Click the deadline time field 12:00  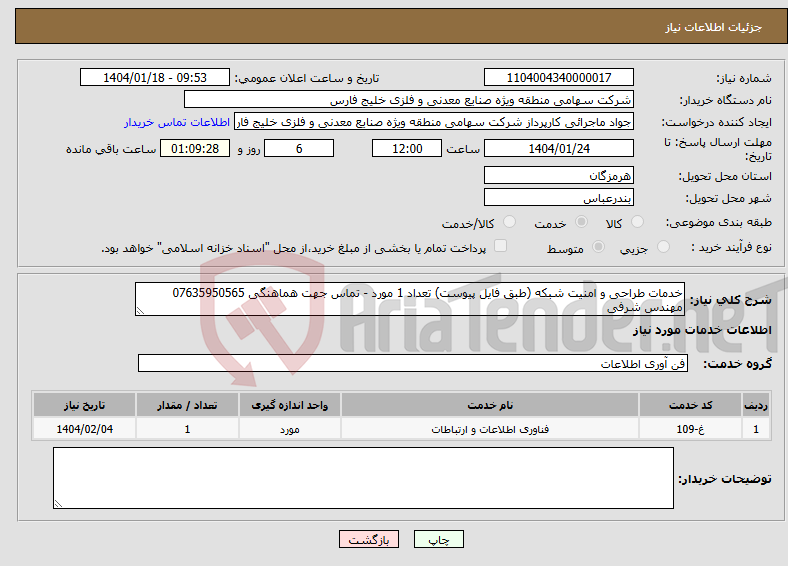point(407,148)
